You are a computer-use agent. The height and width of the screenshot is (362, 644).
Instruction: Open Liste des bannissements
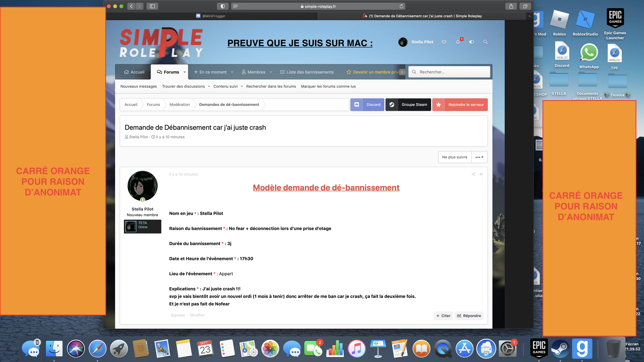coord(307,72)
